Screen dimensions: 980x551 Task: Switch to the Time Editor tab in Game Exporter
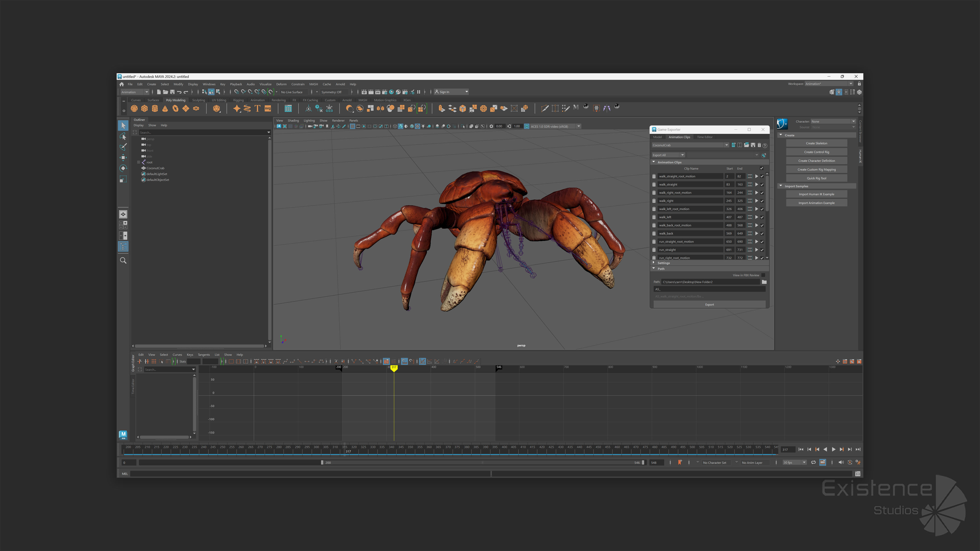(x=705, y=137)
